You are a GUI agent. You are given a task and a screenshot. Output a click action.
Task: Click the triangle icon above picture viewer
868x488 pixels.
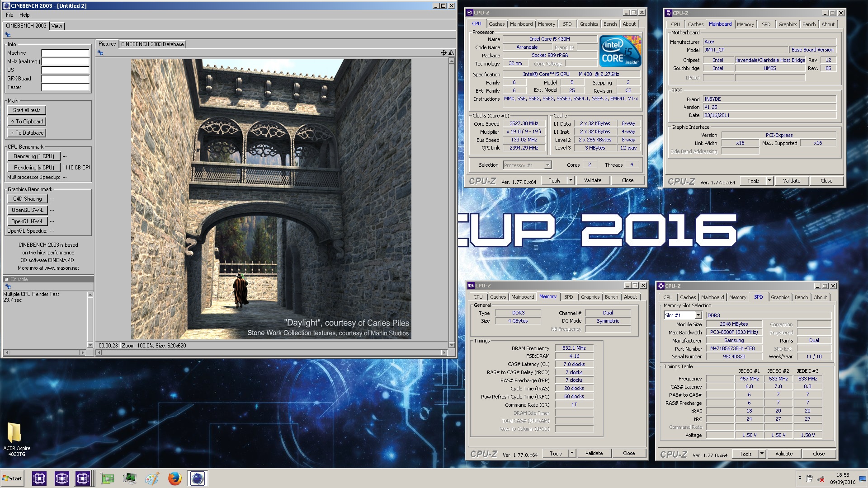(x=451, y=53)
